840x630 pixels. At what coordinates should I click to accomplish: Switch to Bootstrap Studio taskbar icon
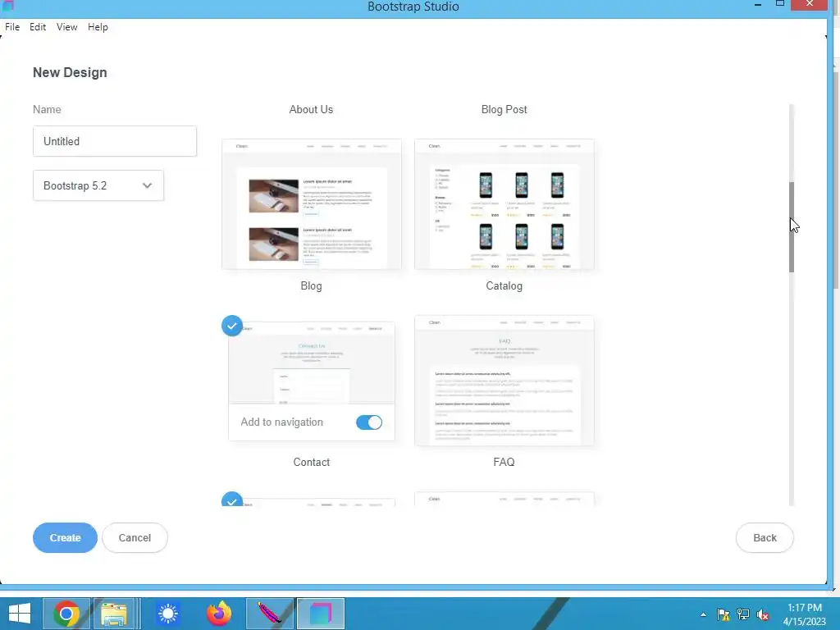(x=321, y=614)
